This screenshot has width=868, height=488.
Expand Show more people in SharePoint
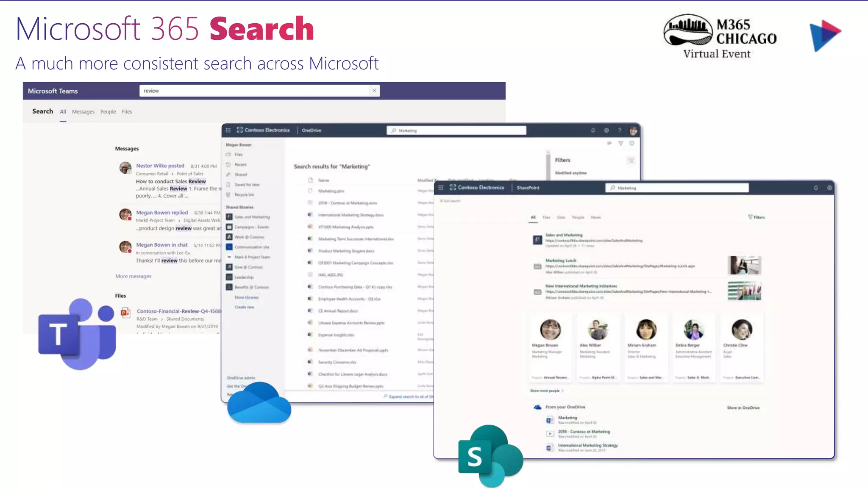point(547,391)
